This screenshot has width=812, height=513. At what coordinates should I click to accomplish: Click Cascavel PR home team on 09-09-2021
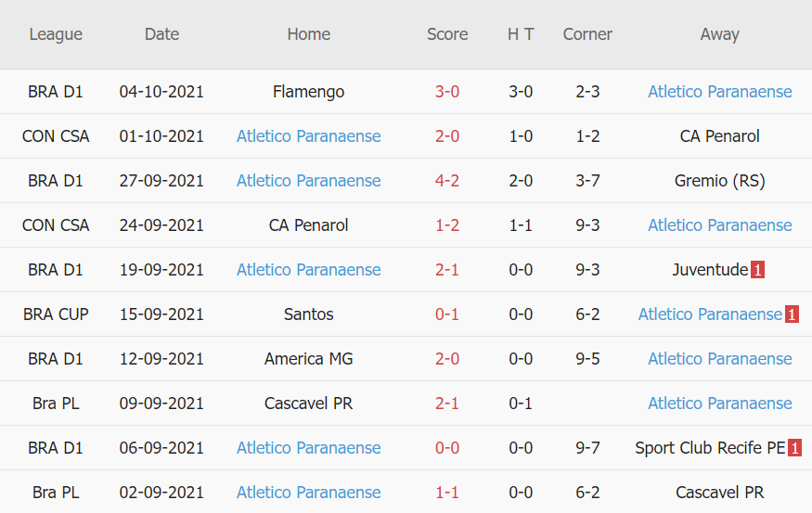tap(308, 404)
